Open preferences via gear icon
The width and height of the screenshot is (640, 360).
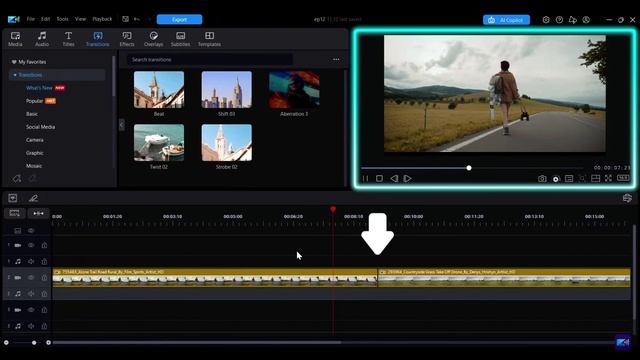(x=546, y=20)
